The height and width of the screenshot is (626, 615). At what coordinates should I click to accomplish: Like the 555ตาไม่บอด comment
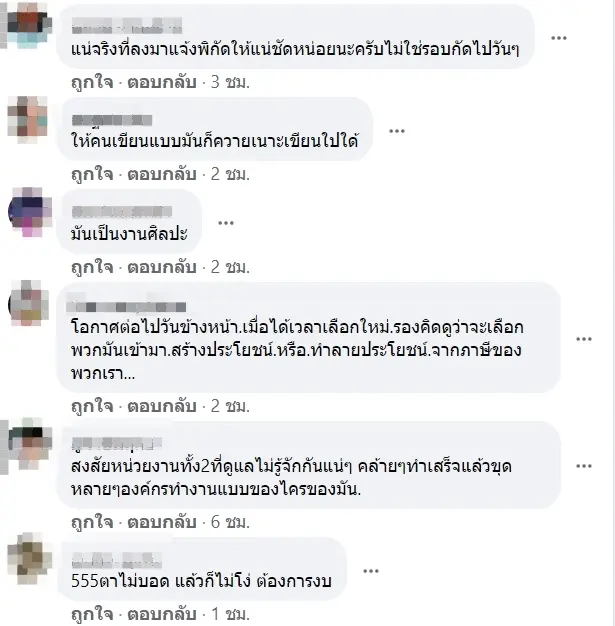tap(92, 614)
